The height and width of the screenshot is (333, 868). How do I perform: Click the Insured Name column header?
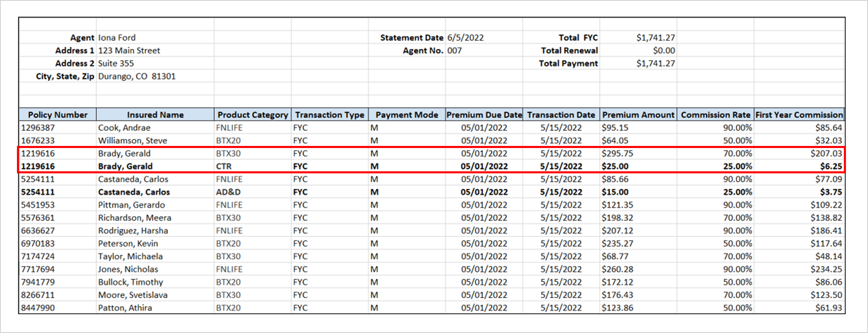coord(155,115)
